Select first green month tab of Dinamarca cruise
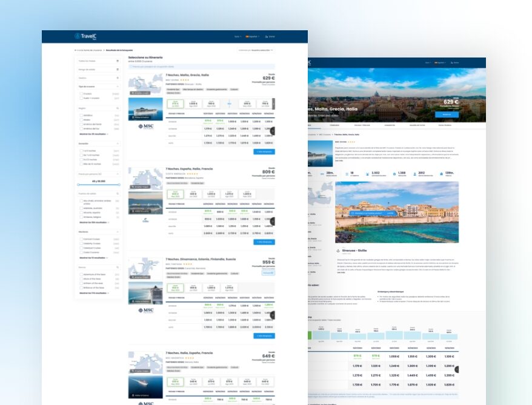Screen dimensions: 532x405 click(175, 288)
